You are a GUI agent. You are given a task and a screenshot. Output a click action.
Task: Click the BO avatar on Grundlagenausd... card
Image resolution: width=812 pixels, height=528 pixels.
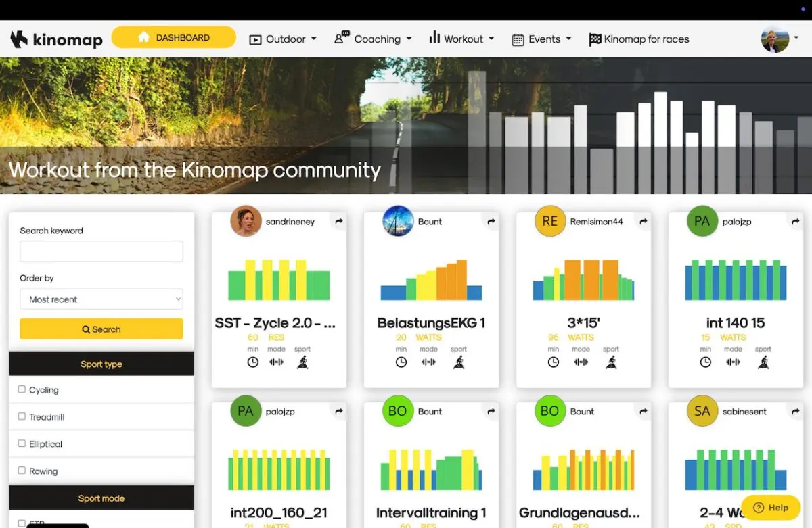(550, 410)
